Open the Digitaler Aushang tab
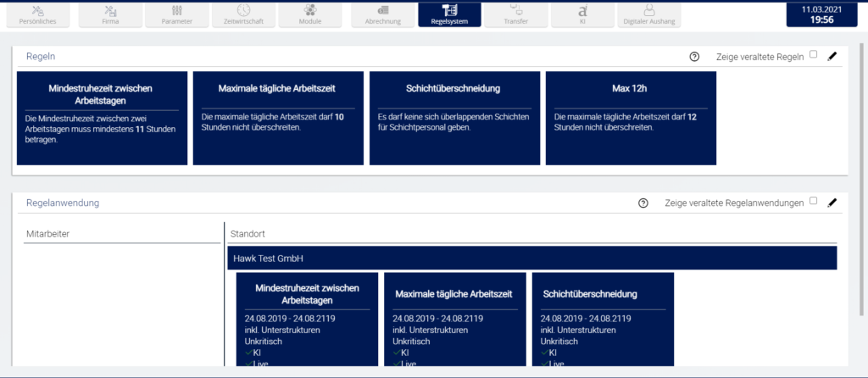 [x=649, y=14]
